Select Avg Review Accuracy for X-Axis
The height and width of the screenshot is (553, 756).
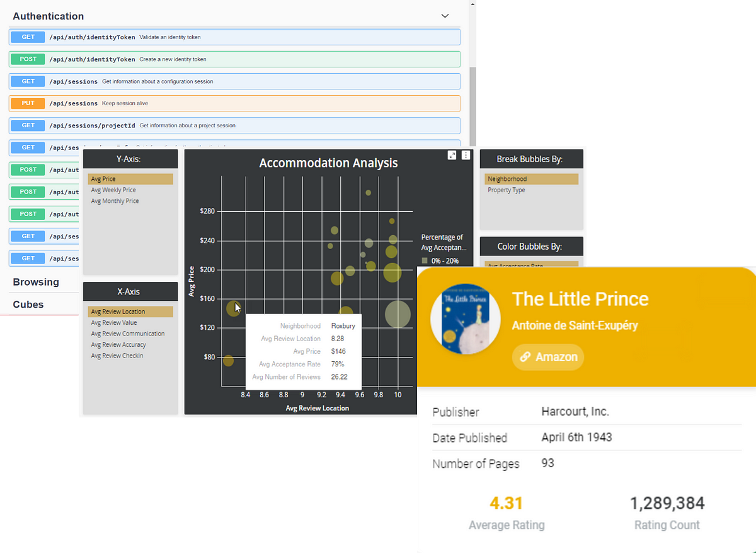[x=118, y=345]
